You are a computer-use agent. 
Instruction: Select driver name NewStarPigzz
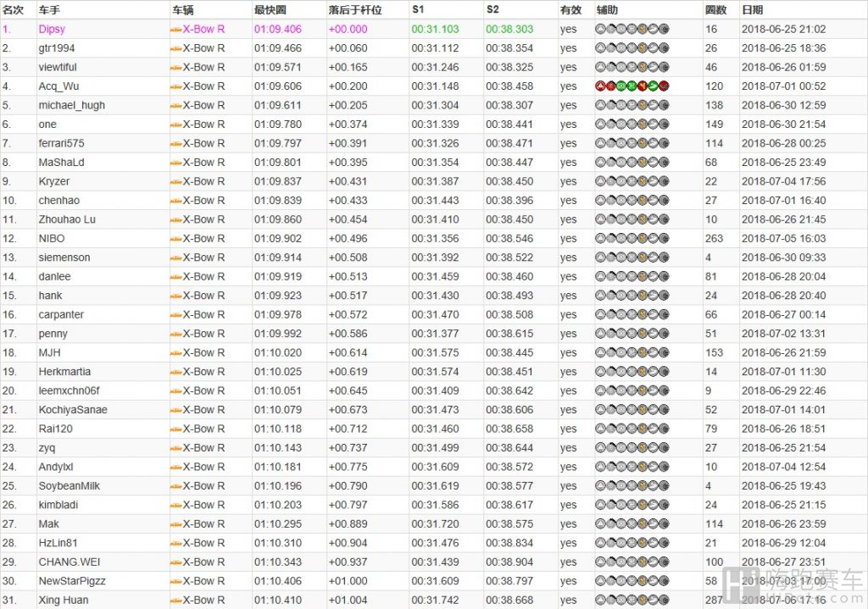[x=72, y=581]
